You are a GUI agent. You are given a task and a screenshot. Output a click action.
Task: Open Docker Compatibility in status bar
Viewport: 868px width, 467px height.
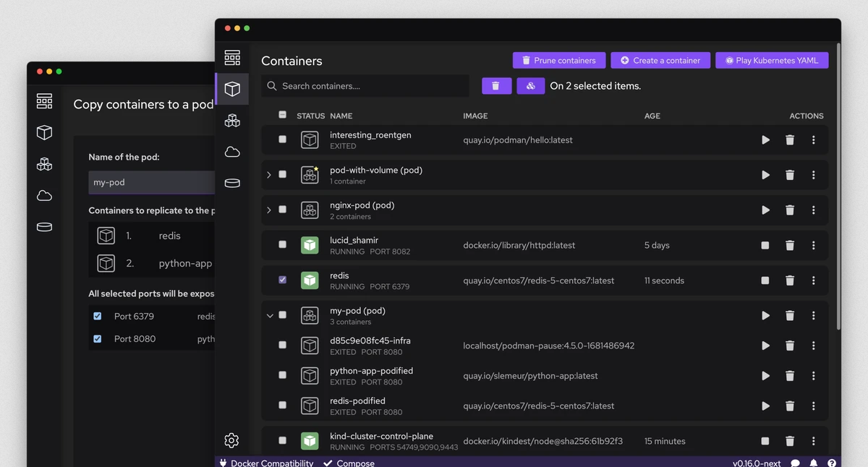[x=266, y=463]
